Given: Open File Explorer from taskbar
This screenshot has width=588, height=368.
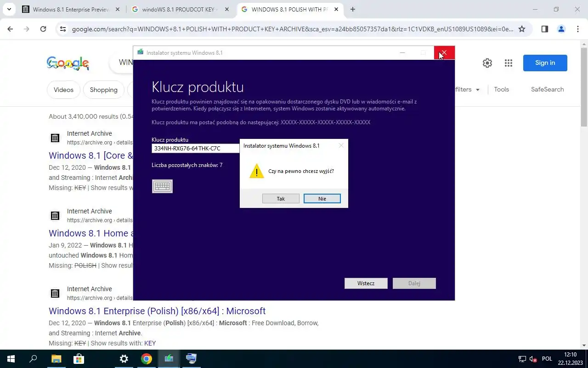Looking at the screenshot, I should coord(56,359).
